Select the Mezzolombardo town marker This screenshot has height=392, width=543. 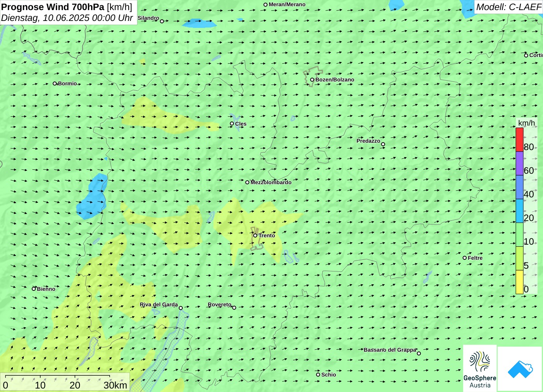[247, 182]
